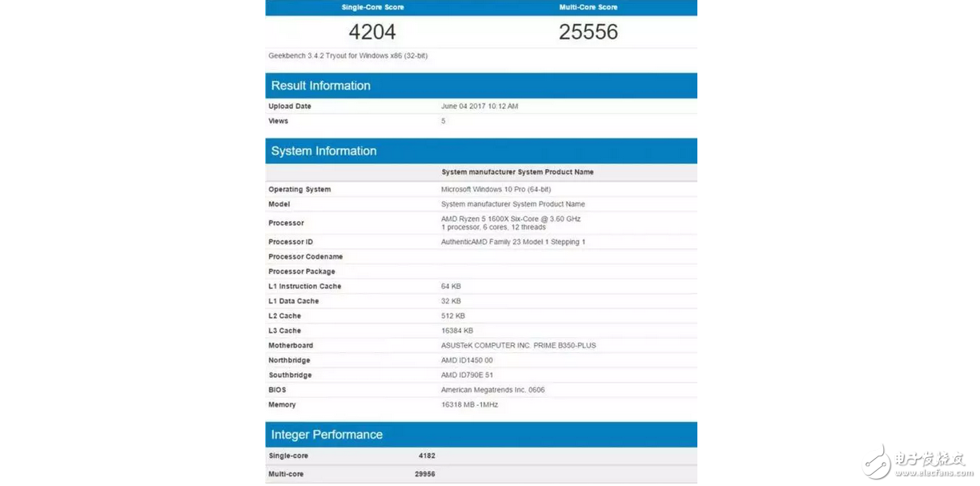Click the Views count of 5
Image resolution: width=980 pixels, height=486 pixels.
[443, 121]
